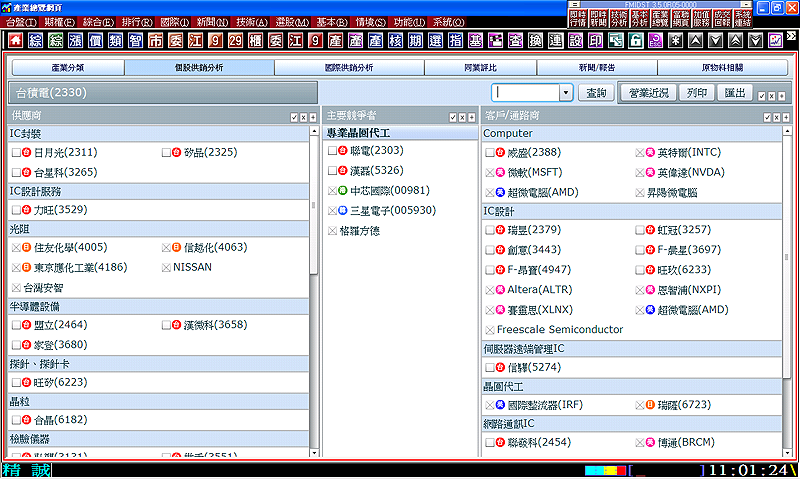Expand the toolbar overflow chevron
Screen dimensions: 800x479
(791, 36)
